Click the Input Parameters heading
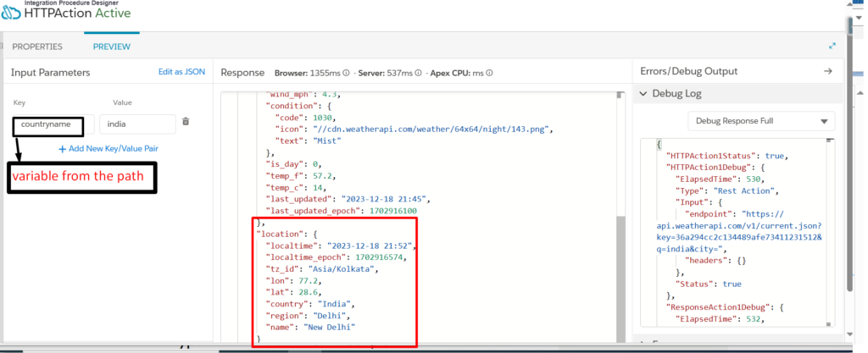868x353 pixels. click(50, 72)
